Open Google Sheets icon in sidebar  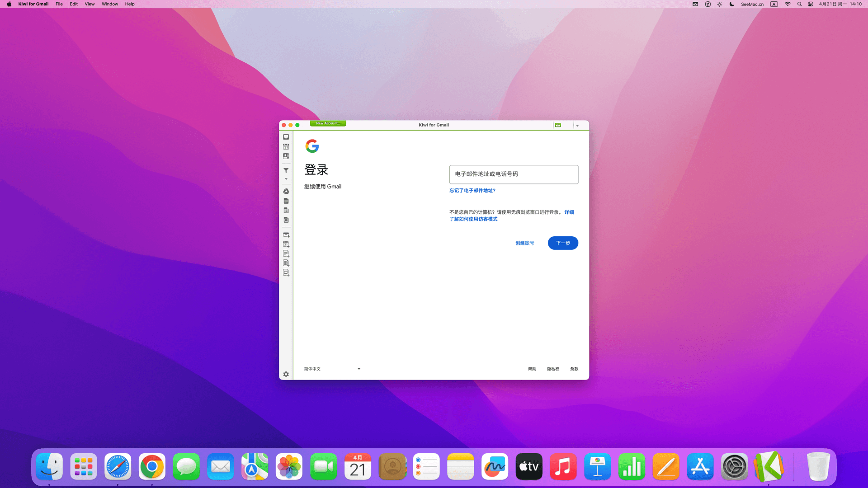[x=286, y=210]
